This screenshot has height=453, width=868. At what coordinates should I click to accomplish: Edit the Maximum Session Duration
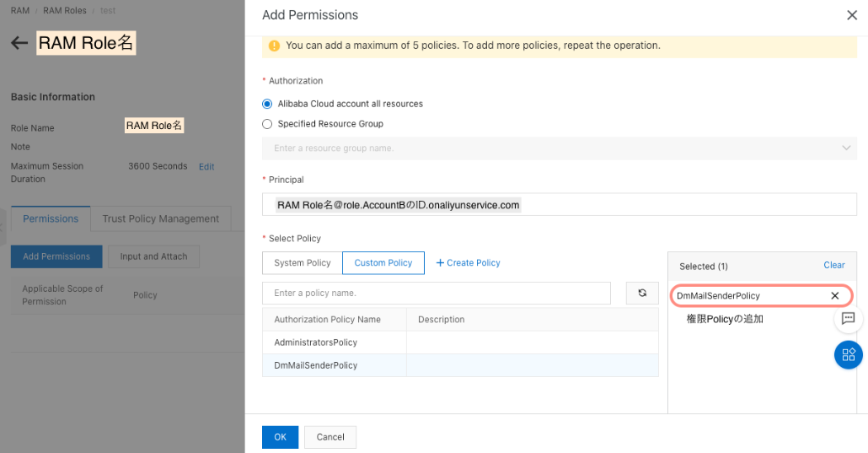pyautogui.click(x=206, y=167)
